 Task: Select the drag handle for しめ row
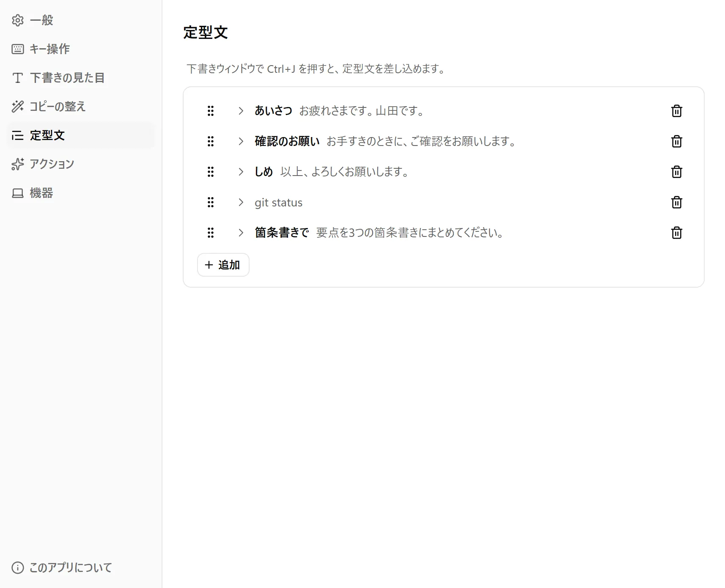pos(211,172)
